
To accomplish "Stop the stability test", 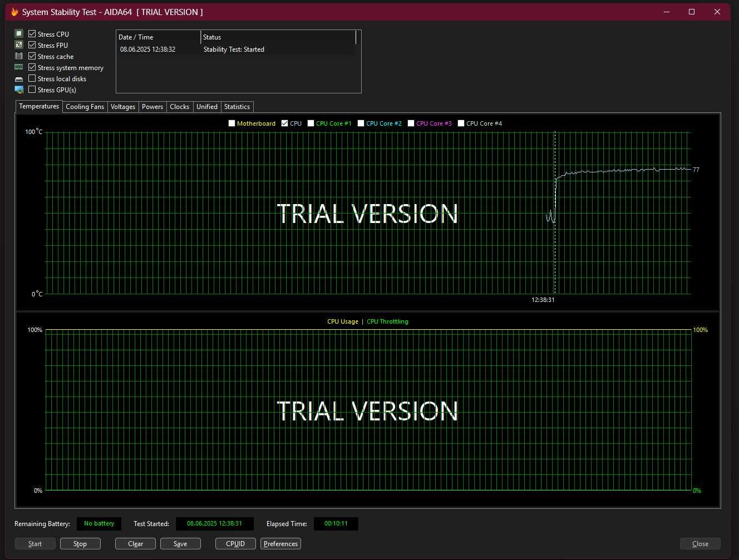I will point(80,544).
